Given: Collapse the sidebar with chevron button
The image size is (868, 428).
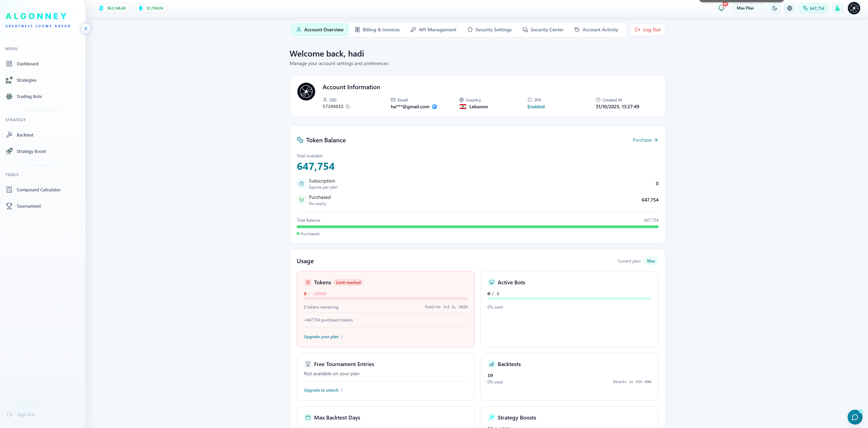Looking at the screenshot, I should [86, 29].
